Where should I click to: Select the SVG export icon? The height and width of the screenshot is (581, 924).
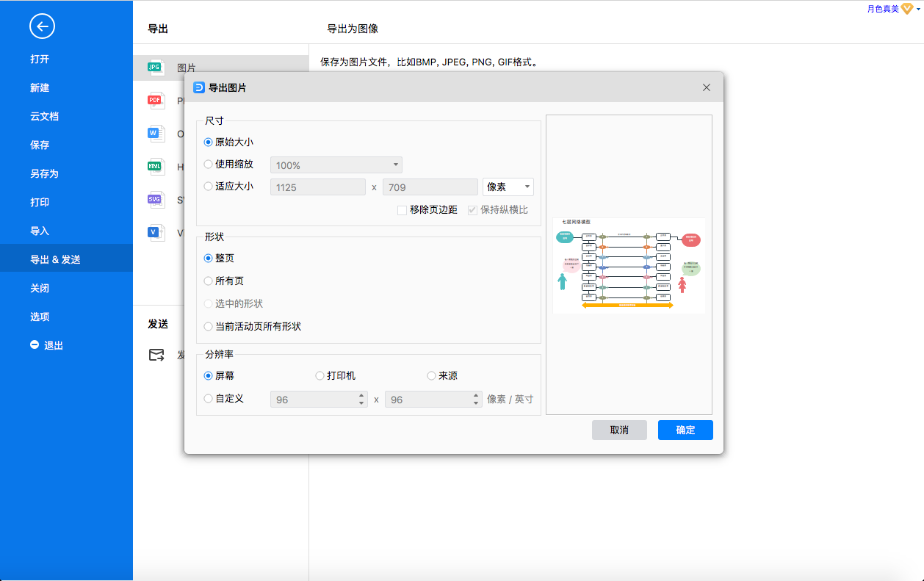(155, 200)
